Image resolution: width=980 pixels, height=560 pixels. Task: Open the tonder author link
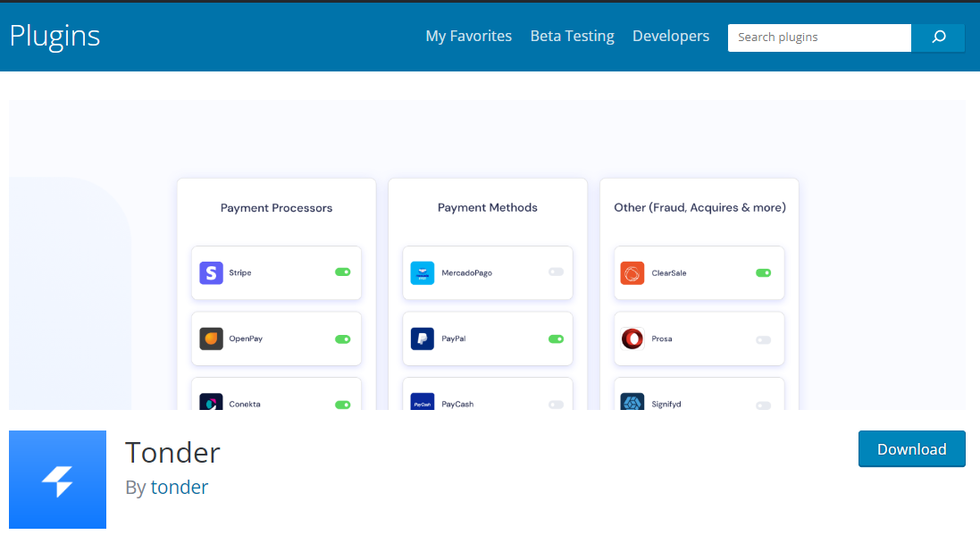pyautogui.click(x=180, y=487)
